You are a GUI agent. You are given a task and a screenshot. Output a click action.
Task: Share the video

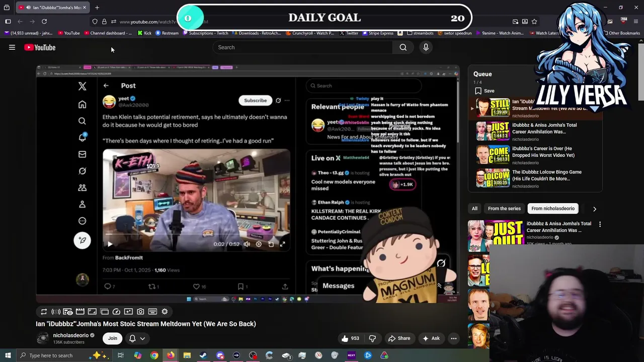[x=399, y=338]
